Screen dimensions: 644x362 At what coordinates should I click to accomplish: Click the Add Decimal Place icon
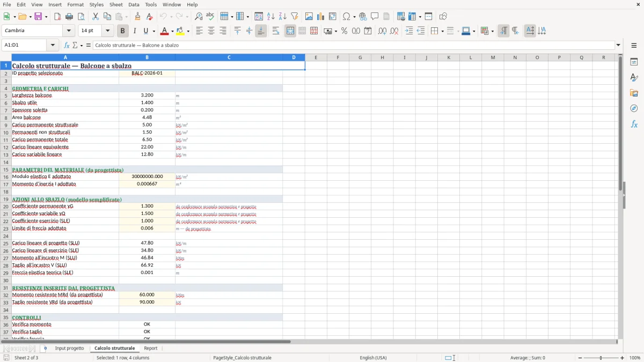point(382,31)
